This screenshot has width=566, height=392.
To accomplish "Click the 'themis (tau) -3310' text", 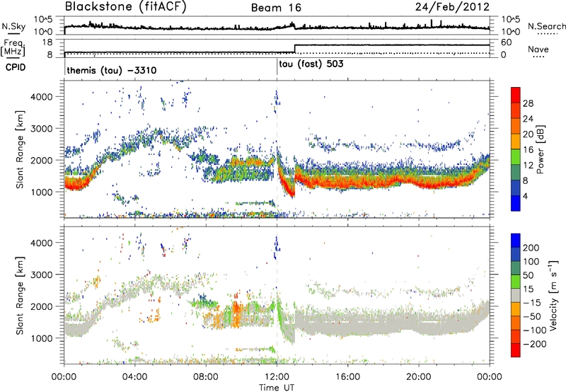I will pyautogui.click(x=112, y=70).
